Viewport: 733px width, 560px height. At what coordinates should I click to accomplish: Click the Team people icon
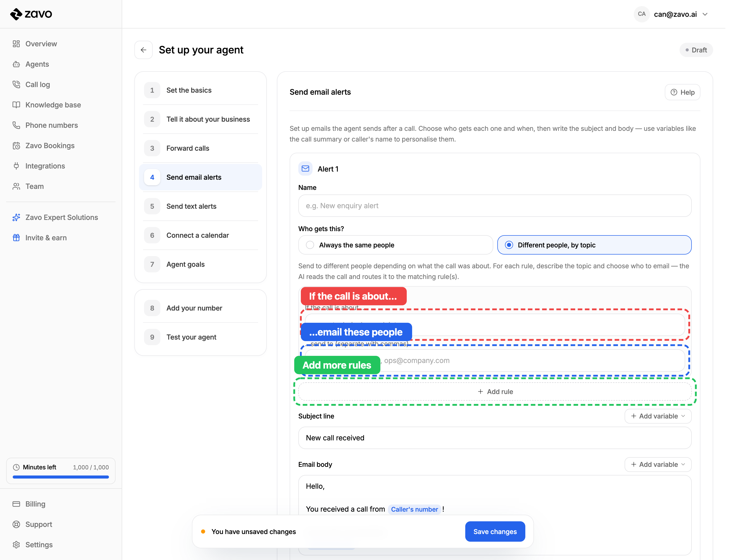(x=16, y=186)
